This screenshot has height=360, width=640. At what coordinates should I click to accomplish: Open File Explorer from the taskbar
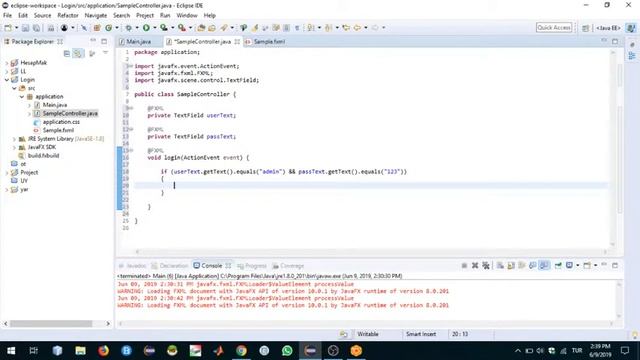(80, 351)
